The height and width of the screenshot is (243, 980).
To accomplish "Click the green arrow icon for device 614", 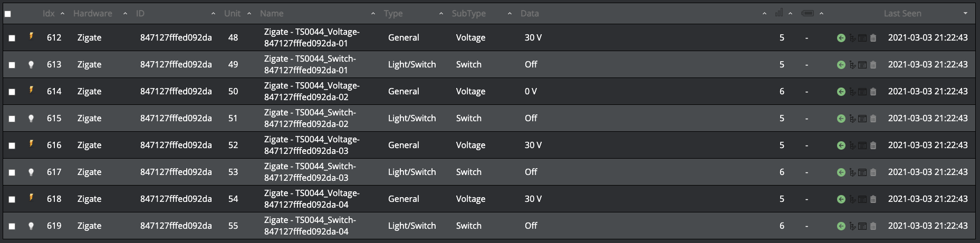I will point(841,92).
